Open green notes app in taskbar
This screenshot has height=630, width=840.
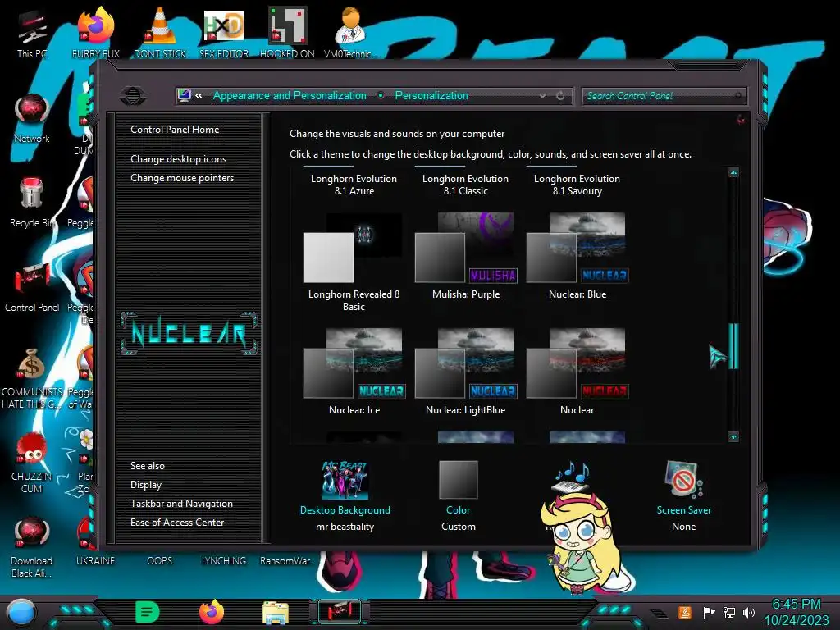click(148, 612)
